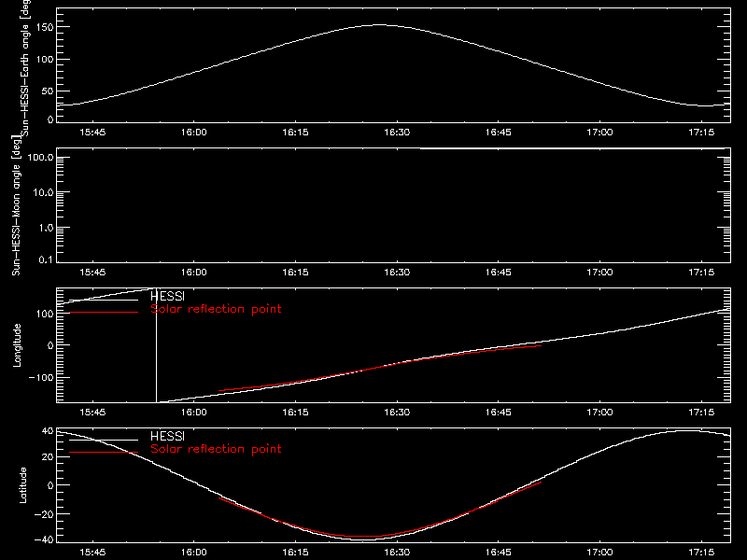Click the 0.1 tick on the Moon angle axis
The width and height of the screenshot is (747, 560).
(46, 259)
